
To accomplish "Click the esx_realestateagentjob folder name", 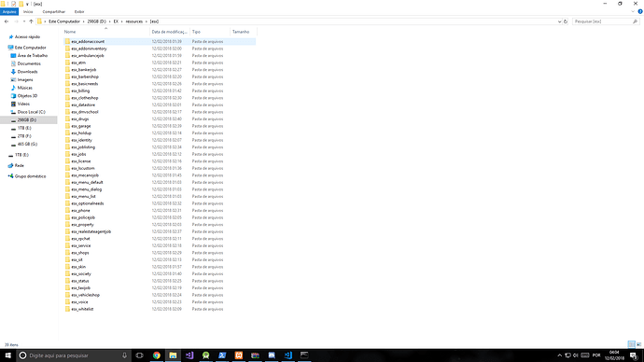I will tap(91, 231).
